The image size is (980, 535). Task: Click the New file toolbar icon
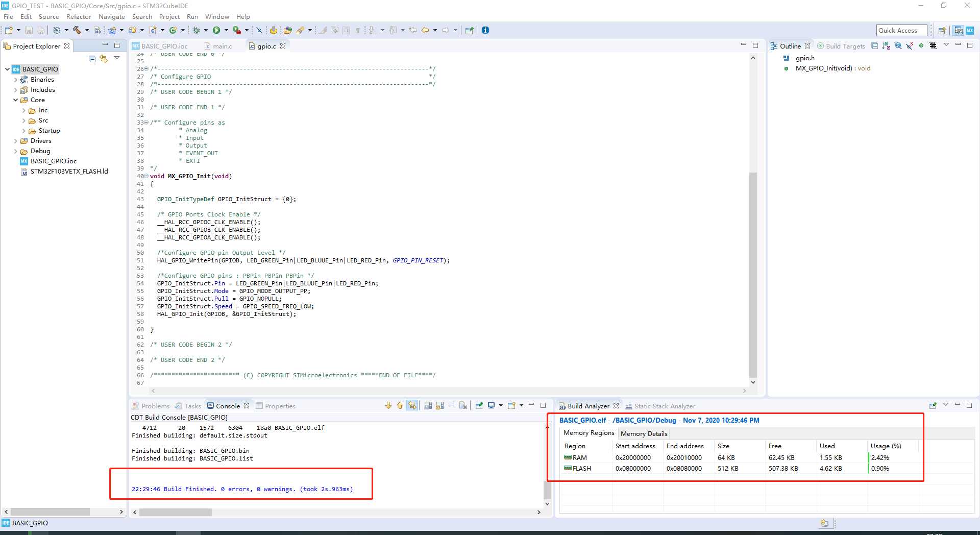pyautogui.click(x=9, y=30)
